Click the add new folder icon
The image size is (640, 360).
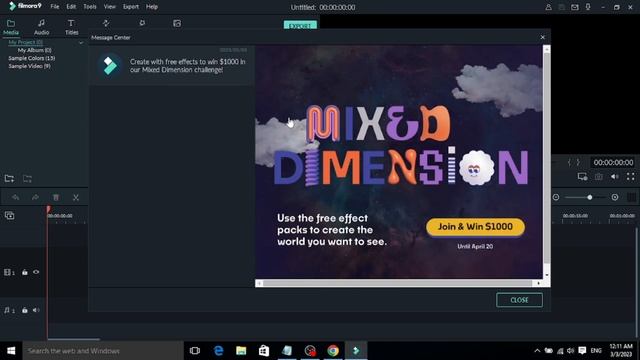pos(9,178)
